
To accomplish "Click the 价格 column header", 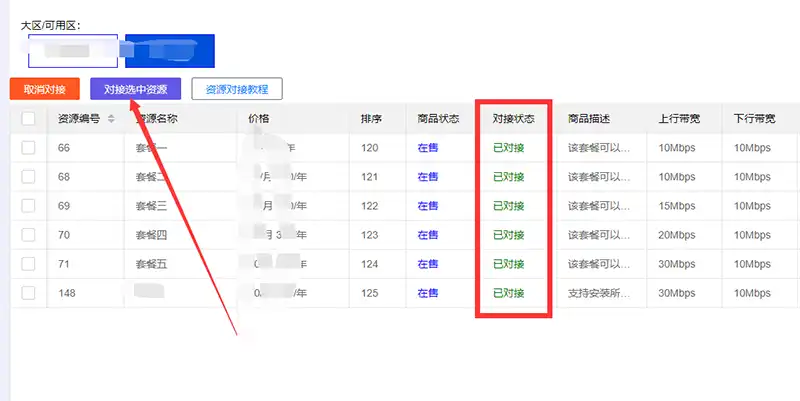I will pyautogui.click(x=259, y=119).
